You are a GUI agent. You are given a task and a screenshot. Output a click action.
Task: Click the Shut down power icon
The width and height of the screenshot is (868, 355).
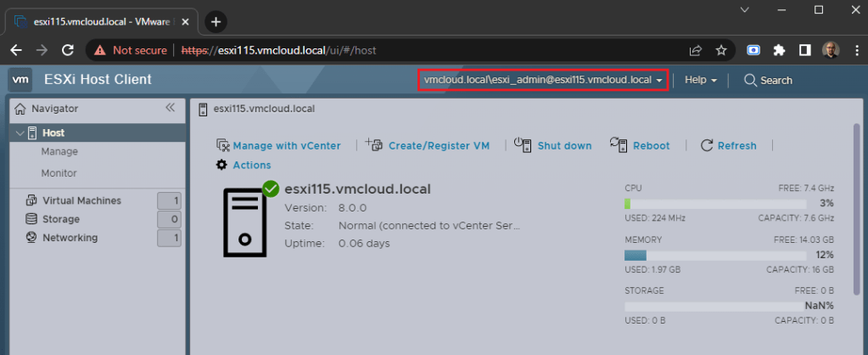click(523, 145)
